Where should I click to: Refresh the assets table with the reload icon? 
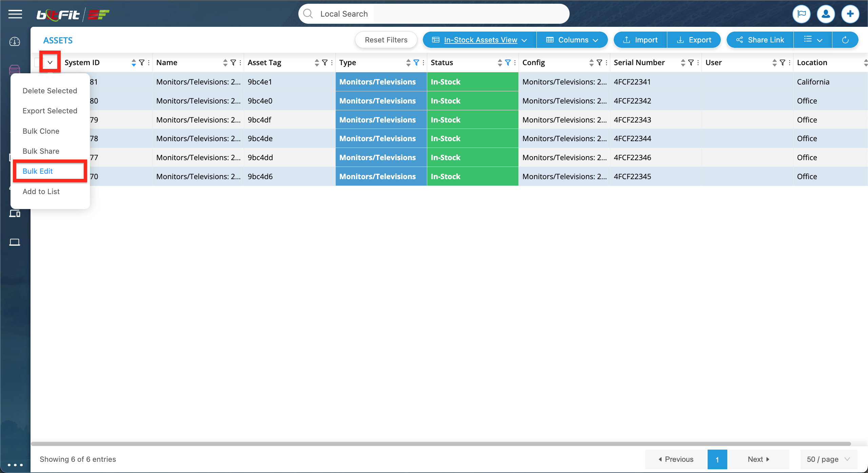point(845,40)
